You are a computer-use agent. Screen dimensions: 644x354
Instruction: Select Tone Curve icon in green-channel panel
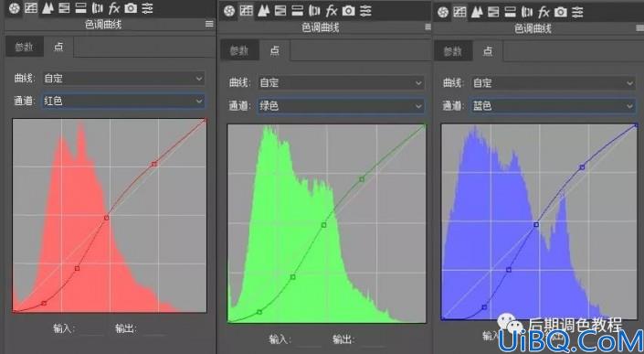click(246, 11)
